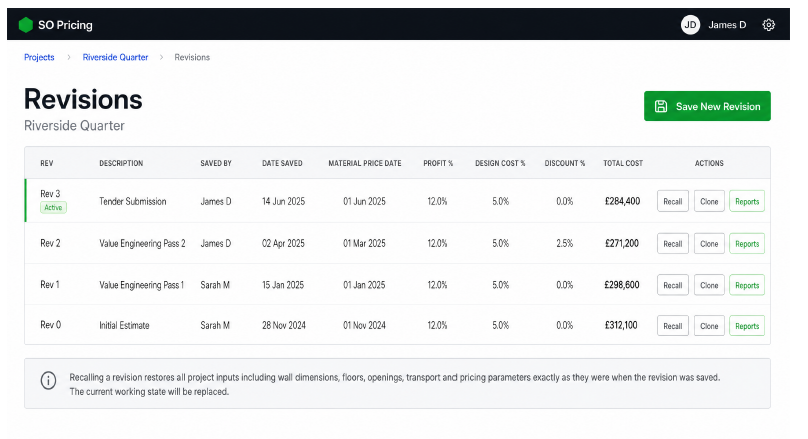This screenshot has height=439, width=808.
Task: Click the Riverside Quarter subtitle under heading
Action: (x=74, y=126)
